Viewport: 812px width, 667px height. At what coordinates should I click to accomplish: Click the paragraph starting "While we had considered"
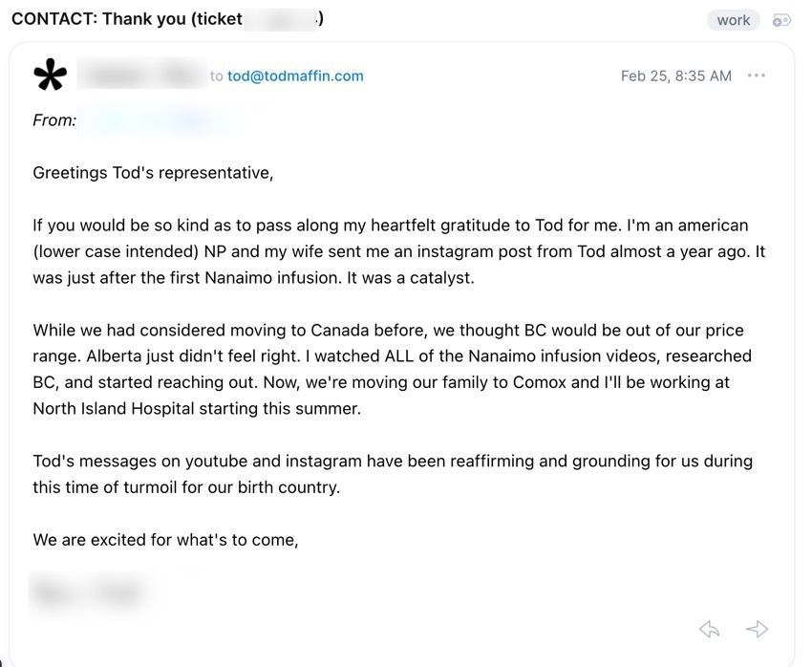[392, 369]
